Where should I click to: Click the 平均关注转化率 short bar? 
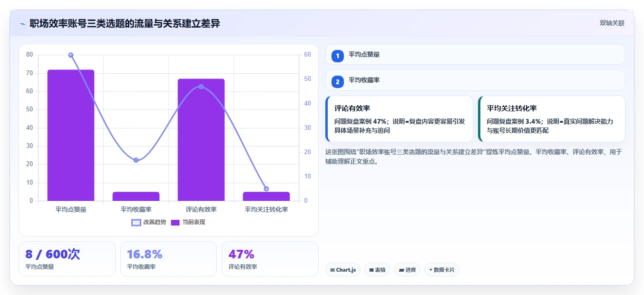(x=266, y=197)
